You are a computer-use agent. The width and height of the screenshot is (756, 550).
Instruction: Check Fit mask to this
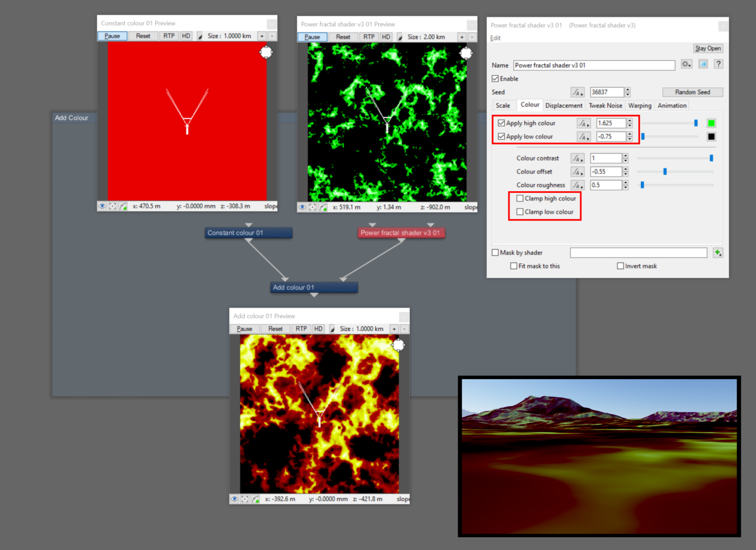tap(514, 266)
